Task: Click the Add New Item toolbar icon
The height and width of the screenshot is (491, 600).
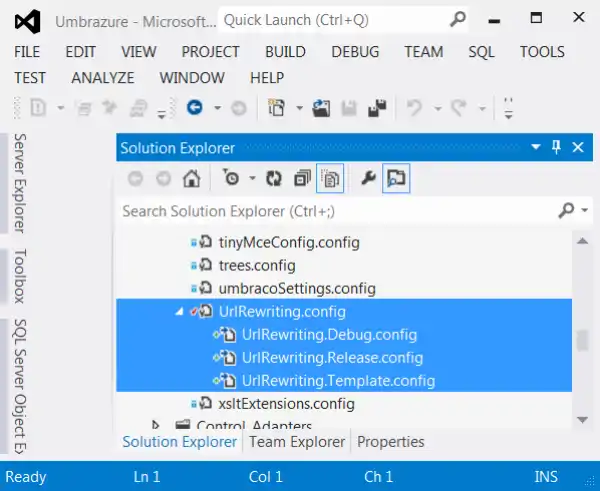Action: (x=277, y=108)
